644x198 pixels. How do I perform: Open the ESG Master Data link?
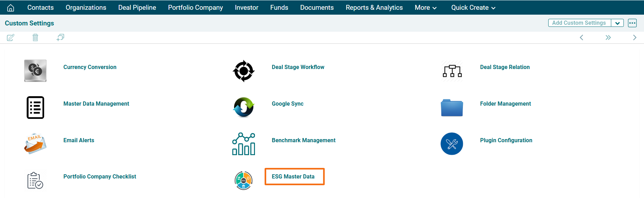pyautogui.click(x=293, y=177)
